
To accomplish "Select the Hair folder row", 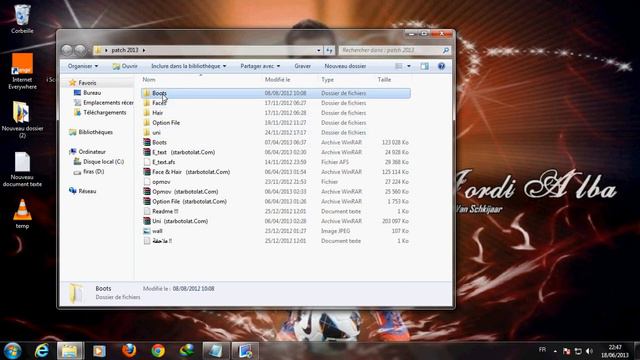I will tap(276, 113).
